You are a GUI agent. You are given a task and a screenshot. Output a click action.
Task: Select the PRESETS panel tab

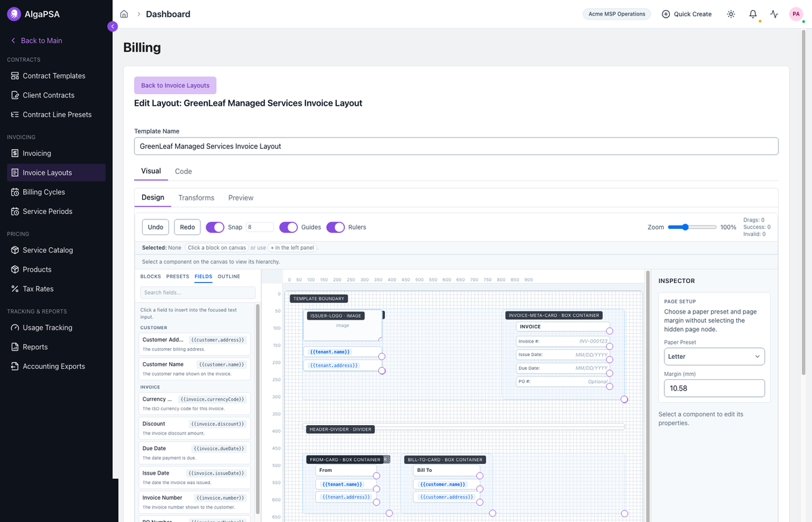pos(178,276)
